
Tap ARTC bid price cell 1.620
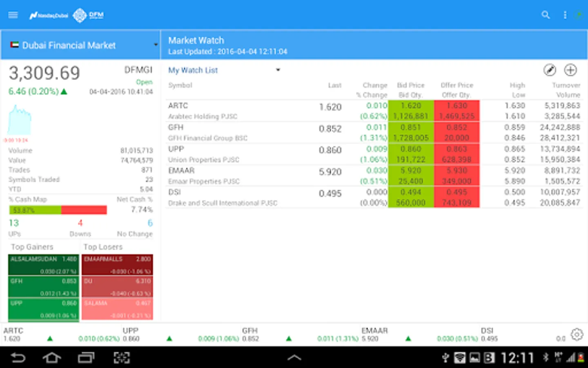click(x=411, y=105)
